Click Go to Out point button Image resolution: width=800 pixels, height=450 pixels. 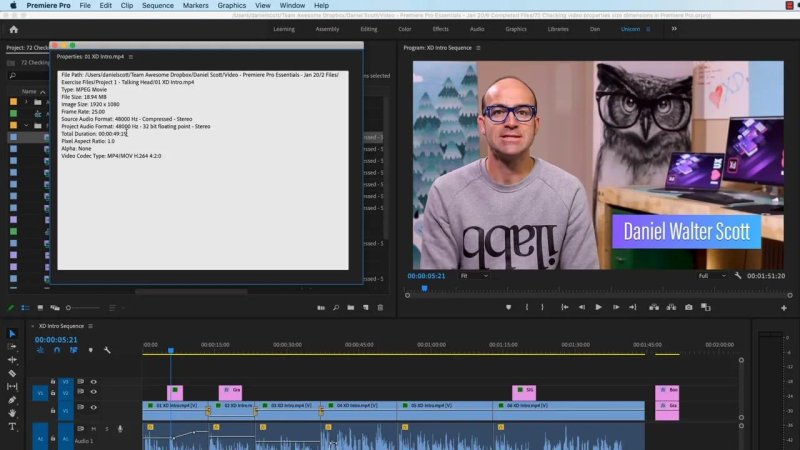(x=633, y=307)
